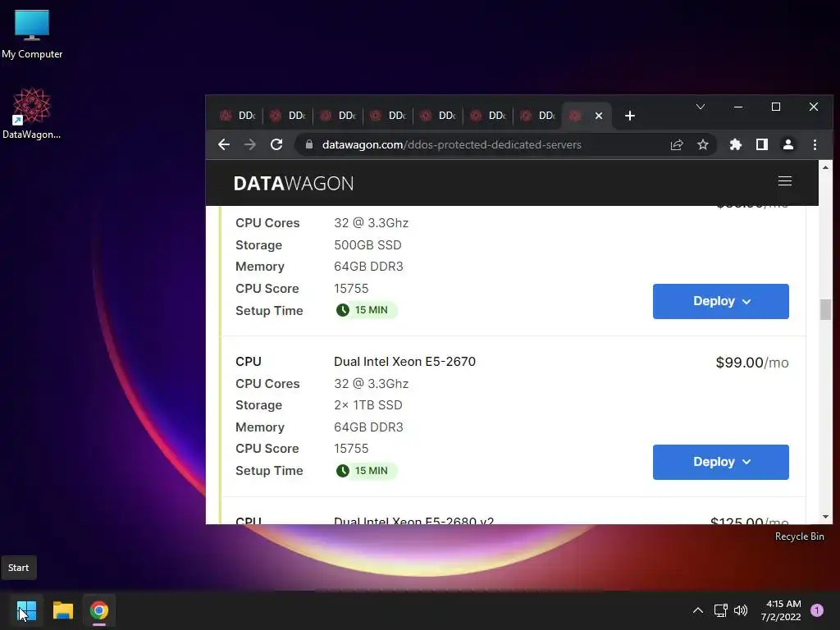This screenshot has width=840, height=630.
Task: Select the 15 MIN badge of the $99 server
Action: pos(366,470)
